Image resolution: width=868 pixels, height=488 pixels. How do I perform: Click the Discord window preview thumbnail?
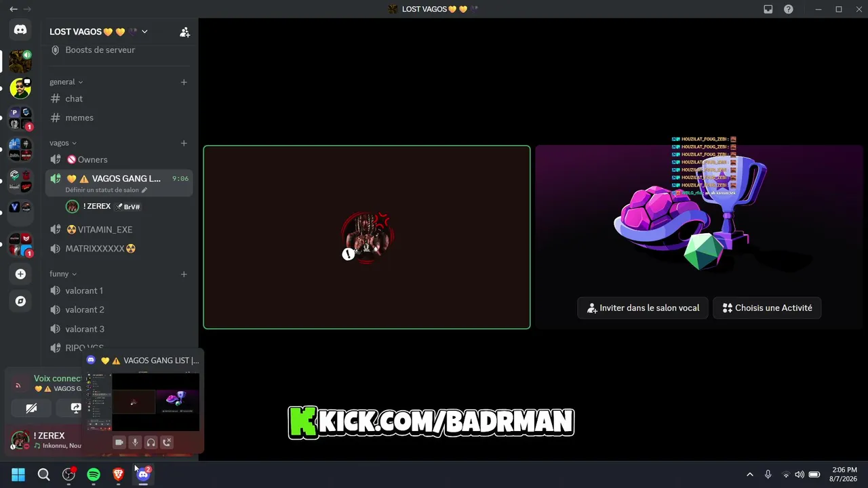tap(143, 401)
